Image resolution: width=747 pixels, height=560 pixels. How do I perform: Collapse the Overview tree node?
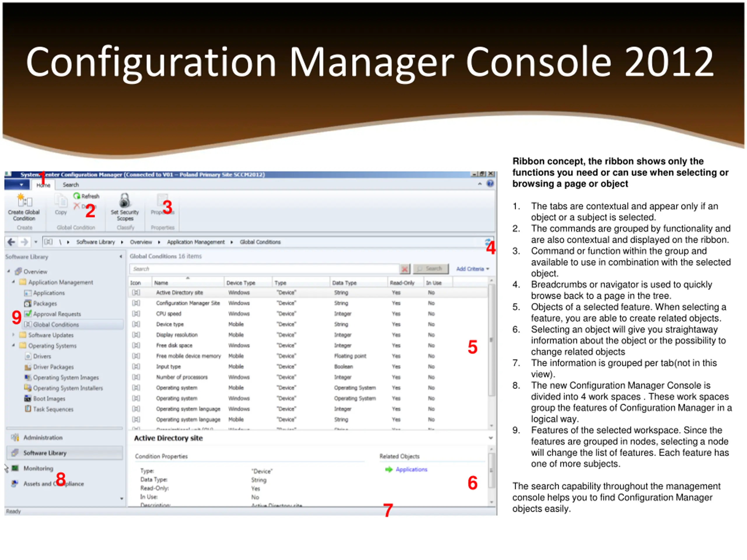(x=9, y=271)
